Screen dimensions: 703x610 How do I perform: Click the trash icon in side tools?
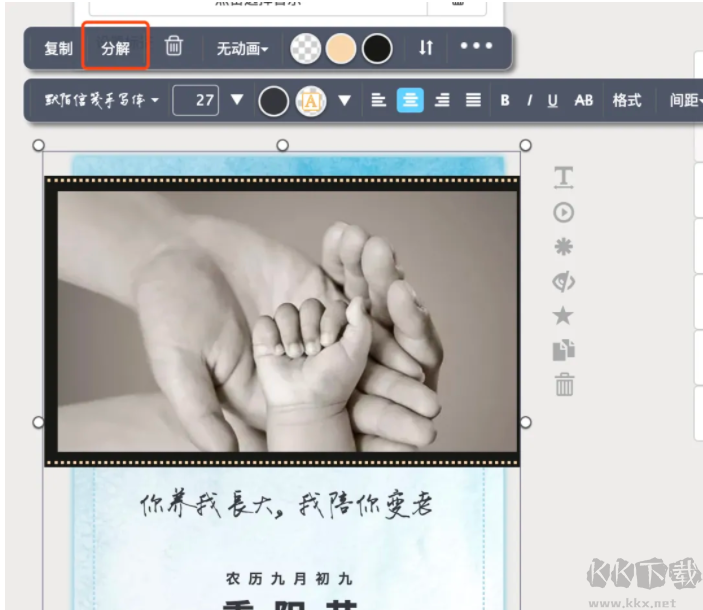(564, 385)
